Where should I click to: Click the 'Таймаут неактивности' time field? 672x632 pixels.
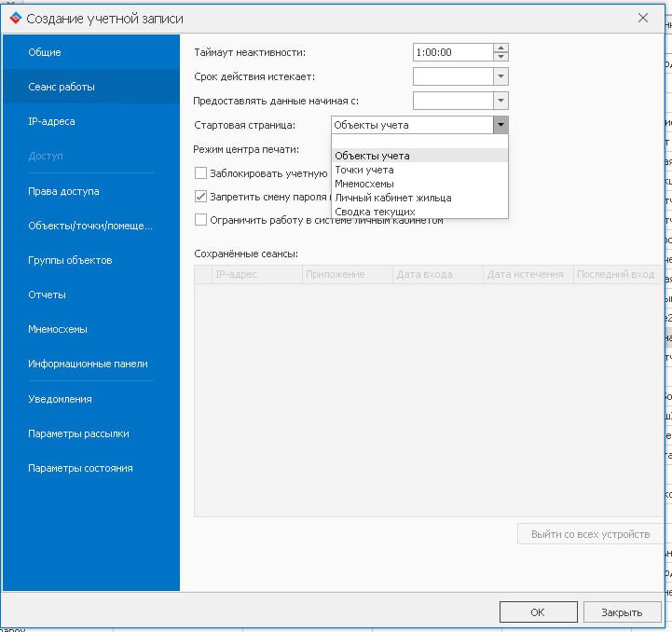452,52
